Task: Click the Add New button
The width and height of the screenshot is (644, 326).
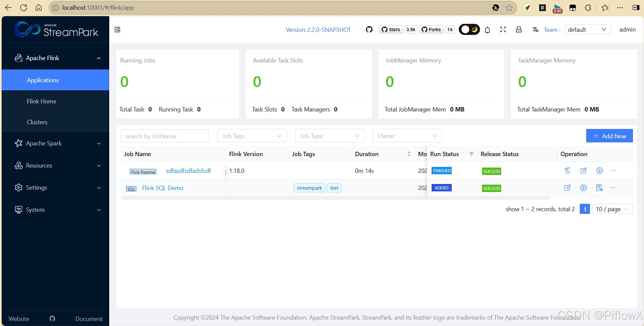Action: point(609,136)
